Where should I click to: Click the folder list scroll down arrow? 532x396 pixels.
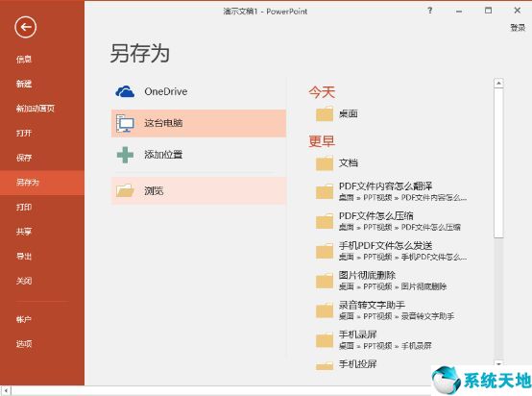pos(498,363)
